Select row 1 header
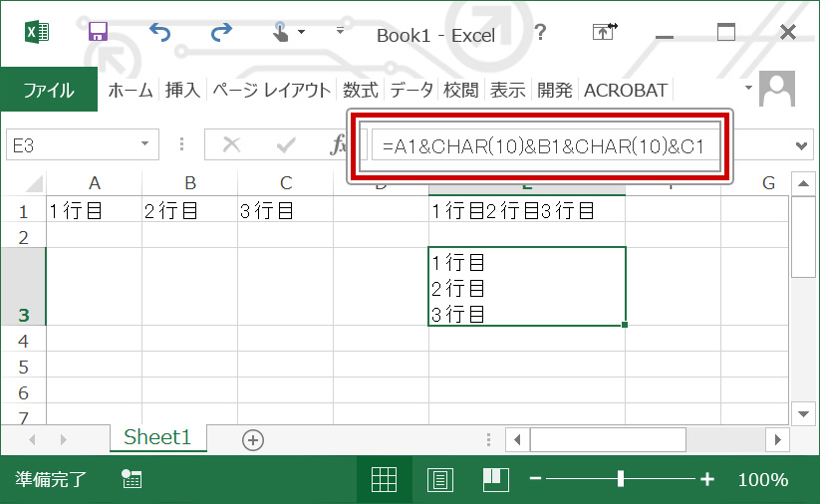Viewport: 820px width, 504px height. coord(23,209)
